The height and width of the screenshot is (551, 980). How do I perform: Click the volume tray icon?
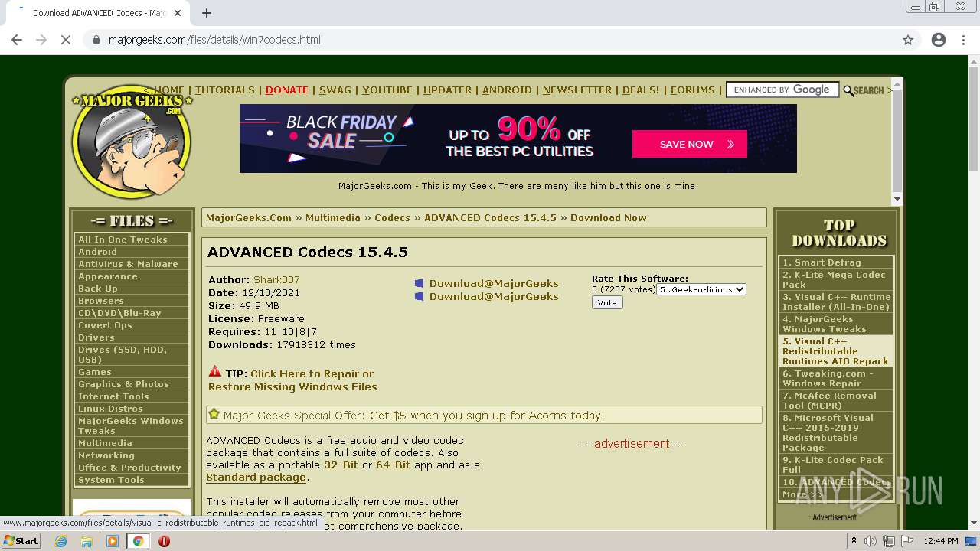pyautogui.click(x=871, y=541)
